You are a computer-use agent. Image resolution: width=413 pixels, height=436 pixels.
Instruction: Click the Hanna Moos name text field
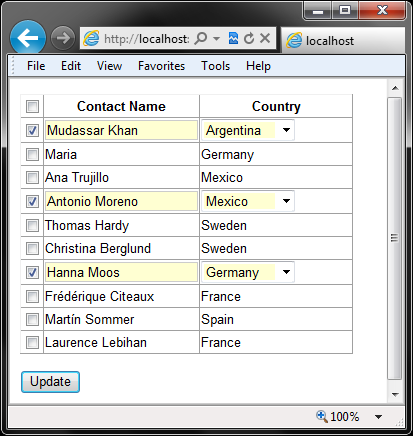point(121,272)
